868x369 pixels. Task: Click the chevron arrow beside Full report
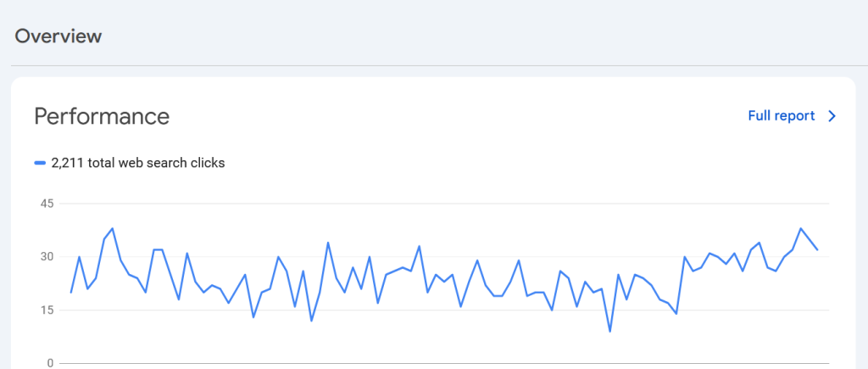pyautogui.click(x=832, y=116)
